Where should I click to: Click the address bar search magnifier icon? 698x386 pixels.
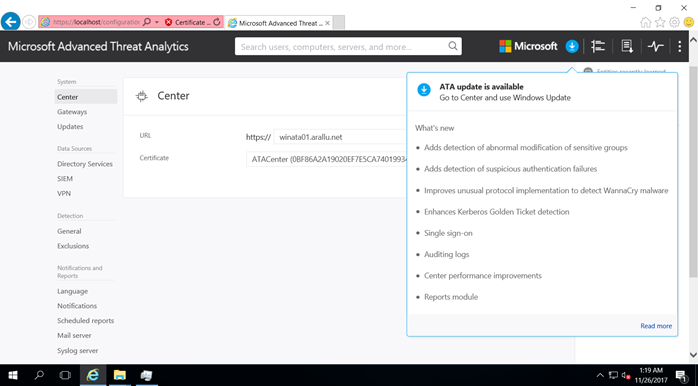[147, 22]
